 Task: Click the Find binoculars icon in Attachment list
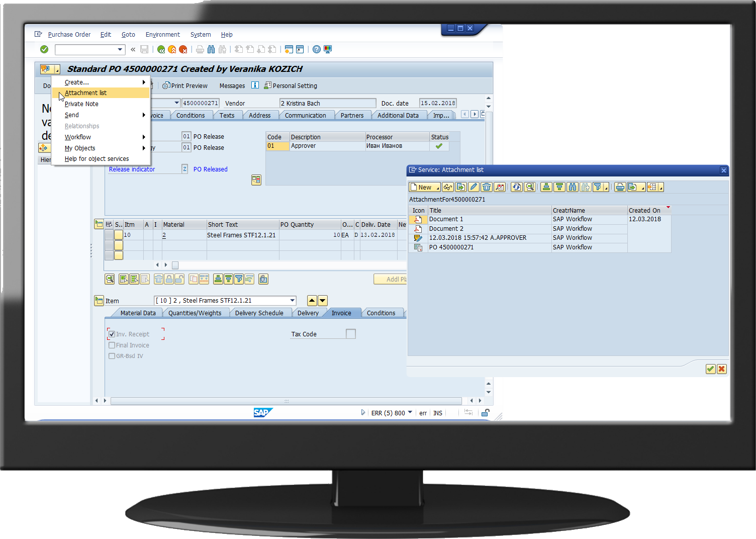(x=573, y=187)
